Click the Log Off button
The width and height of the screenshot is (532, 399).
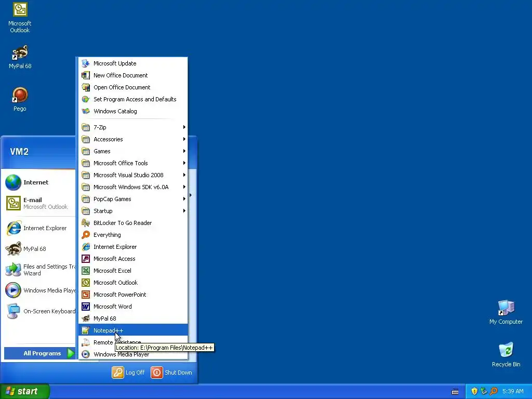[128, 373]
